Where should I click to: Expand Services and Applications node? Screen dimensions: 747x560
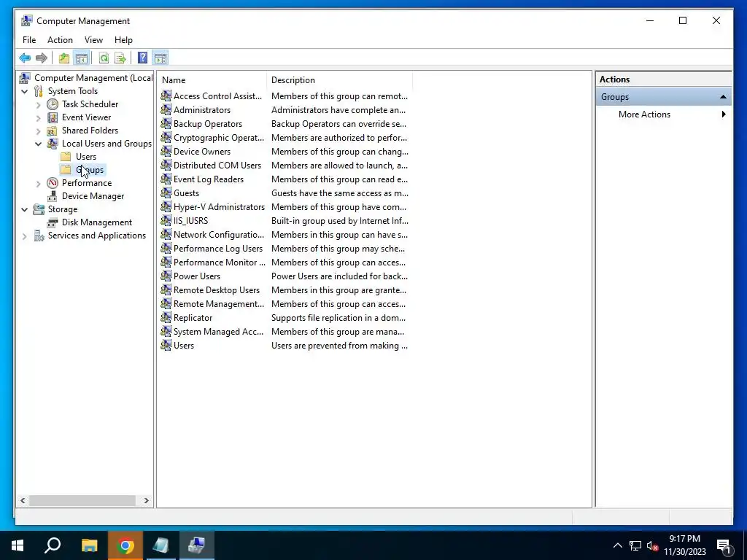(x=25, y=236)
